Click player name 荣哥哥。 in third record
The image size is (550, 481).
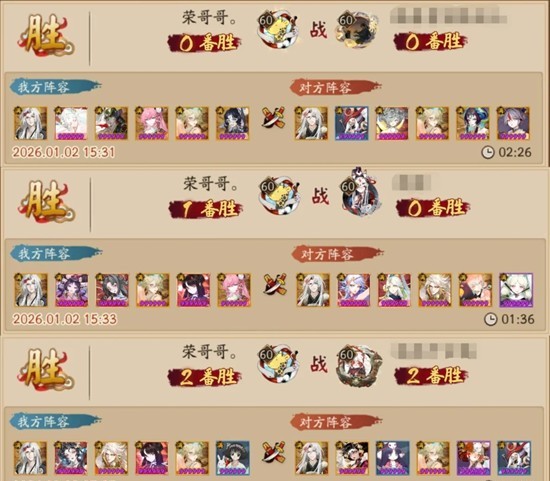[209, 351]
